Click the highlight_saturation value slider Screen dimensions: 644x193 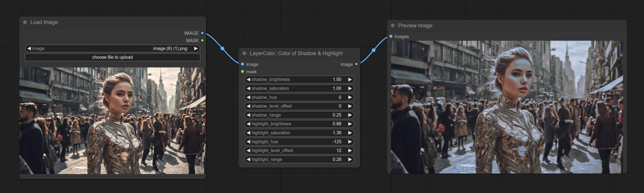299,133
